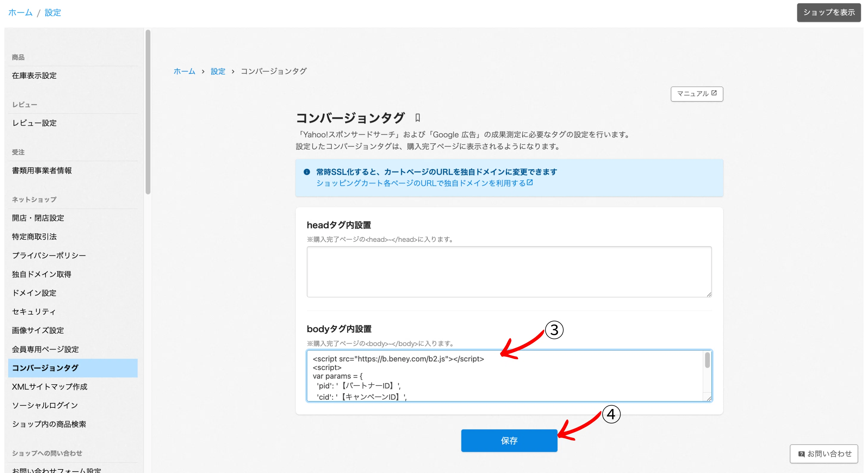The image size is (868, 473).
Task: Click the ショップへの問い合わせ sidebar section header
Action: [47, 453]
